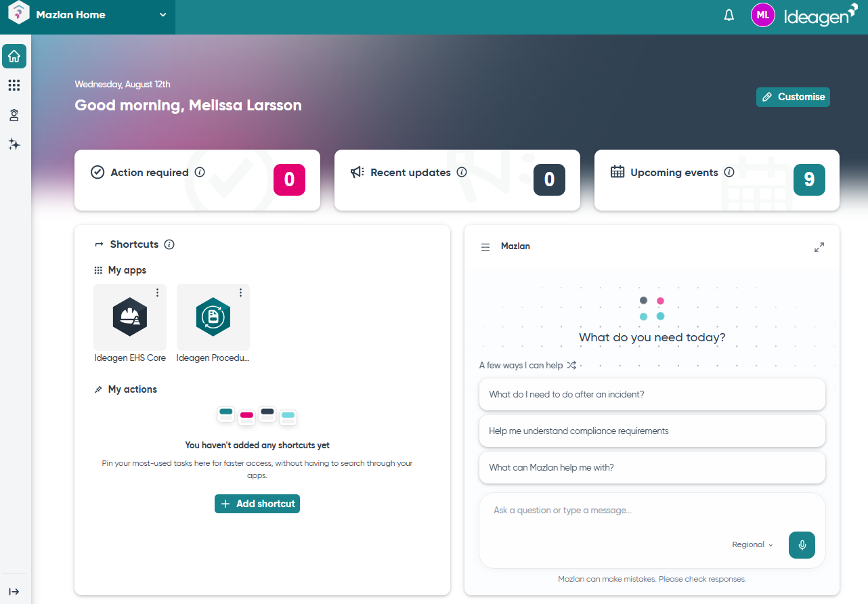Open the Recent updates count badge
The height and width of the screenshot is (604, 868).
click(549, 179)
